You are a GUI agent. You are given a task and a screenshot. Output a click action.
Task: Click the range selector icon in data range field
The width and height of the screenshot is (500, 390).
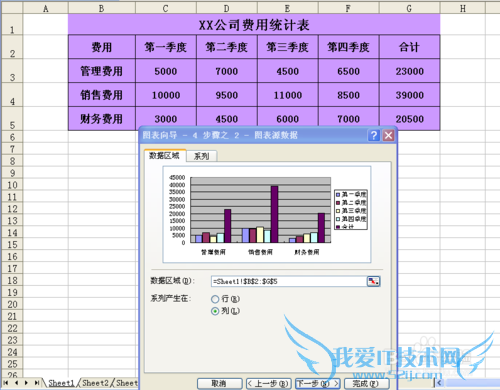(373, 281)
